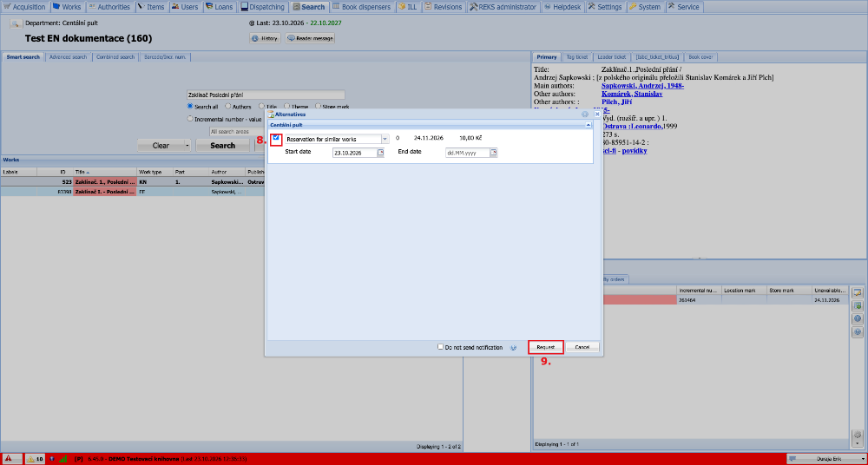Click the Clear button
Image resolution: width=868 pixels, height=465 pixels.
pos(161,146)
